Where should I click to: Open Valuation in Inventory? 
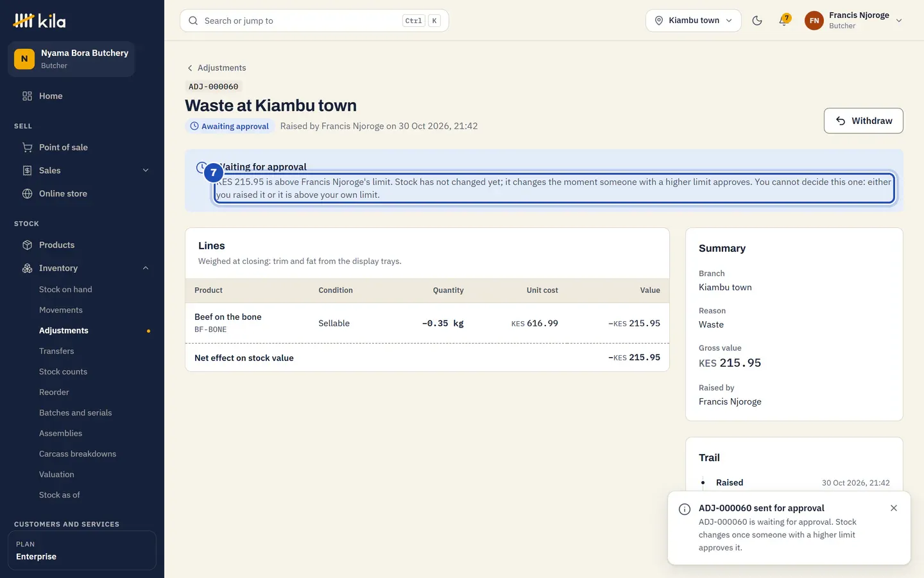coord(56,475)
